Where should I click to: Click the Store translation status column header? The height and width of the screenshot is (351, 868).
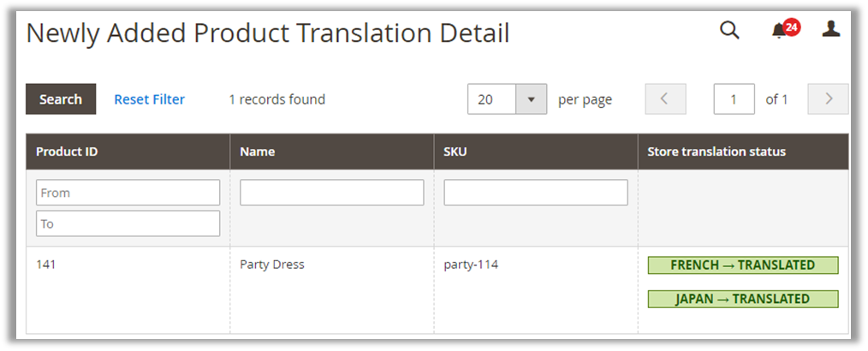(x=716, y=152)
